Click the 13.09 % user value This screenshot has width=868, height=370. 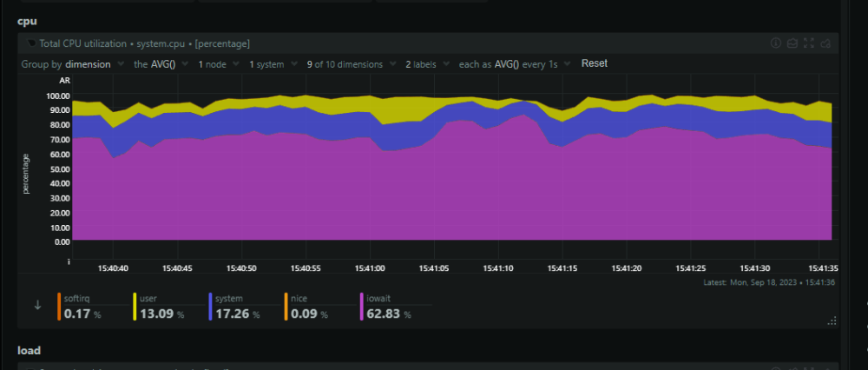161,314
